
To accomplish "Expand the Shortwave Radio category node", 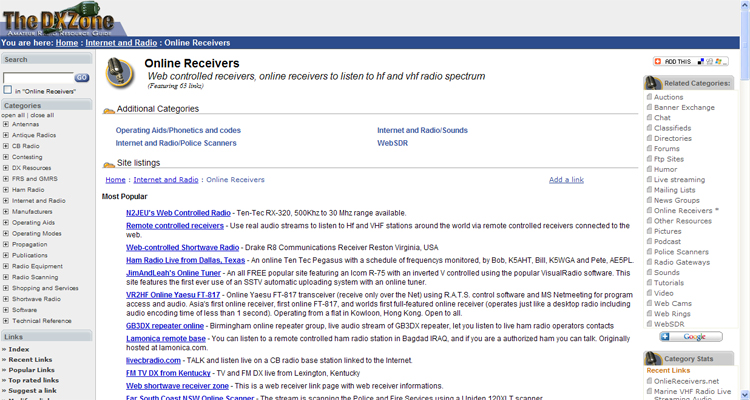I will pyautogui.click(x=6, y=299).
